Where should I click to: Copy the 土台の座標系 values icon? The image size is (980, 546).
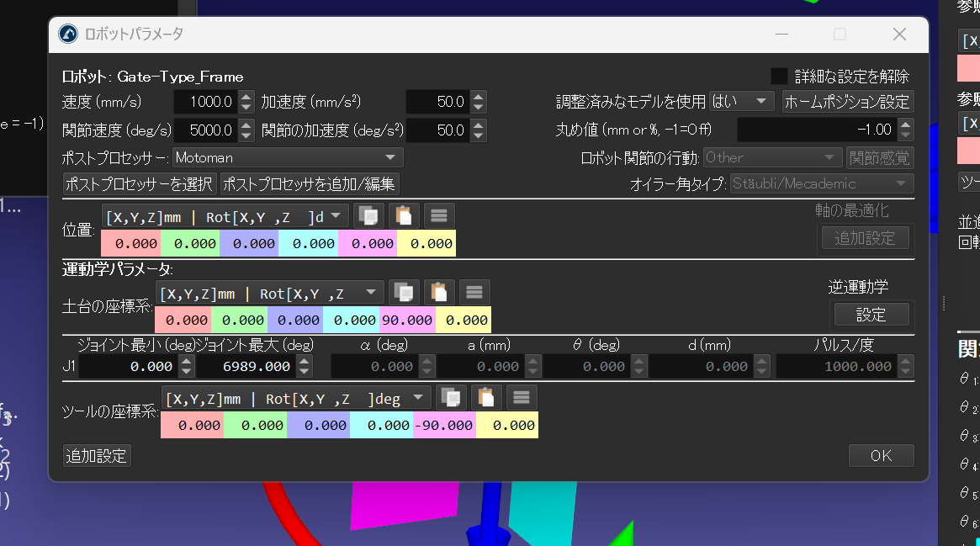click(x=405, y=292)
